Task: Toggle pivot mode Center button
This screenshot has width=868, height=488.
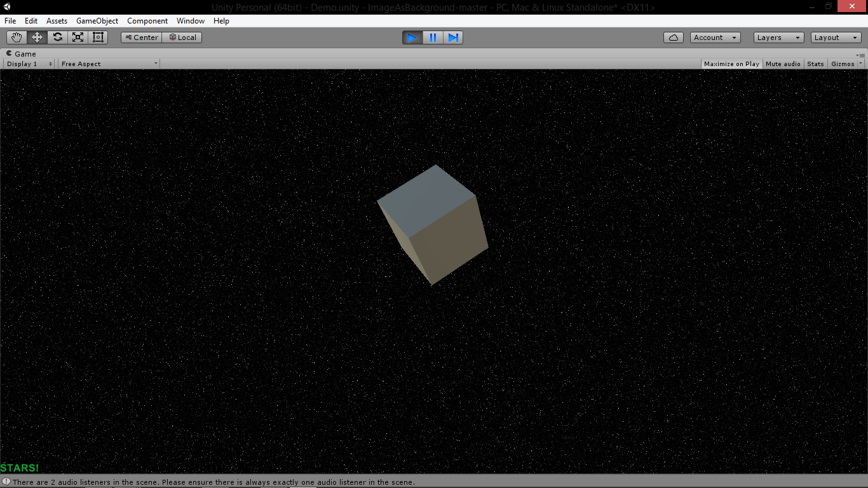Action: click(x=142, y=37)
